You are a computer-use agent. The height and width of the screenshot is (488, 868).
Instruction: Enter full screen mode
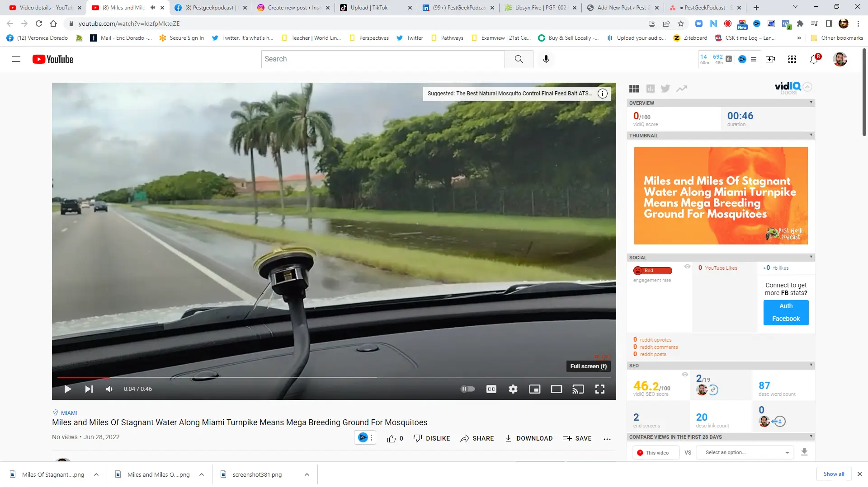[600, 389]
